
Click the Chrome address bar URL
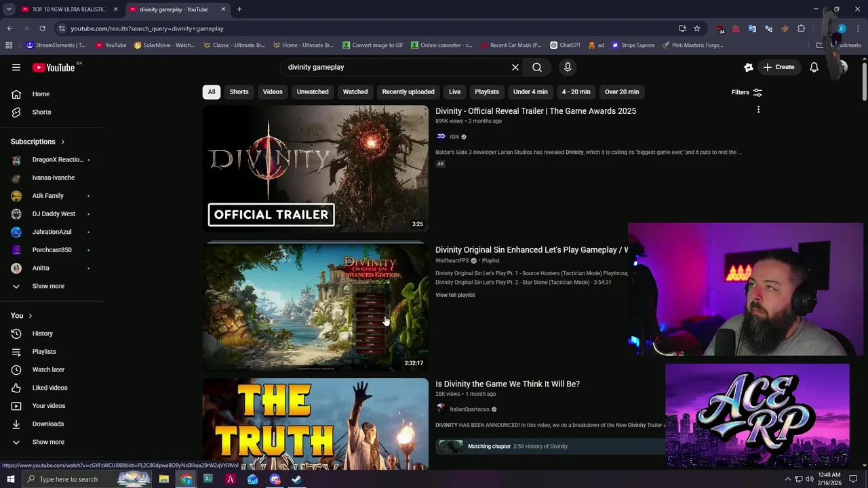click(x=147, y=28)
